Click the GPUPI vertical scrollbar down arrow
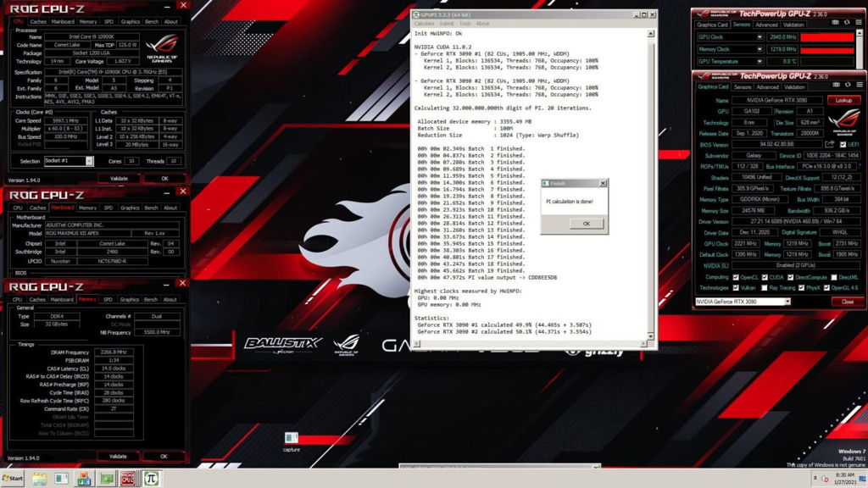Viewport: 868px width, 488px height. tap(650, 336)
